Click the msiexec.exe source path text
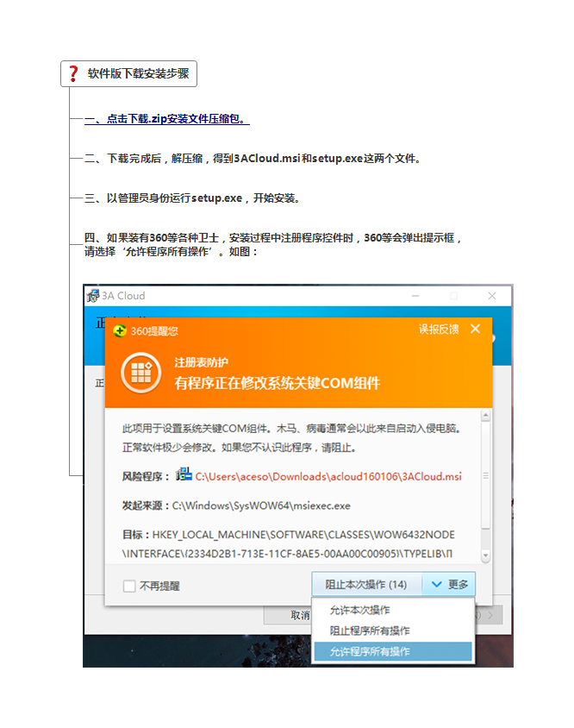Viewport: 574px width, 728px height. click(x=261, y=505)
